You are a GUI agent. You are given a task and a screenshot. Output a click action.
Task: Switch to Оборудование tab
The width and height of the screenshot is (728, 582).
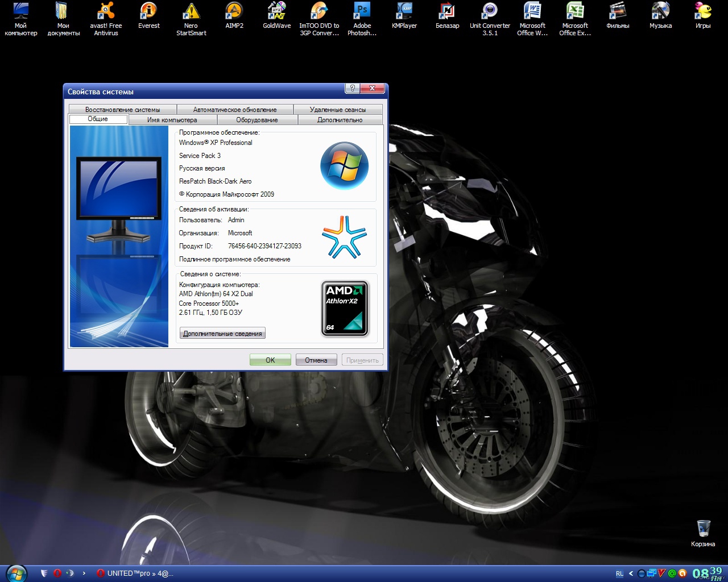point(257,119)
